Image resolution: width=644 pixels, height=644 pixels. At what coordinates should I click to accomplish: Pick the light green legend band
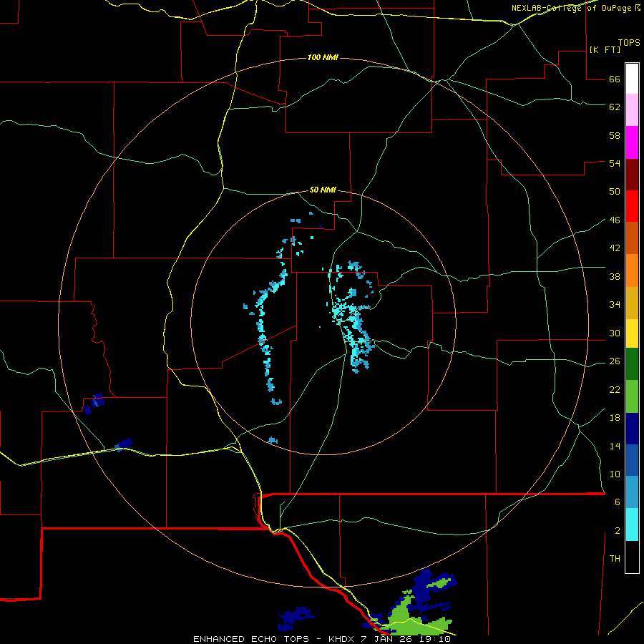tap(632, 396)
